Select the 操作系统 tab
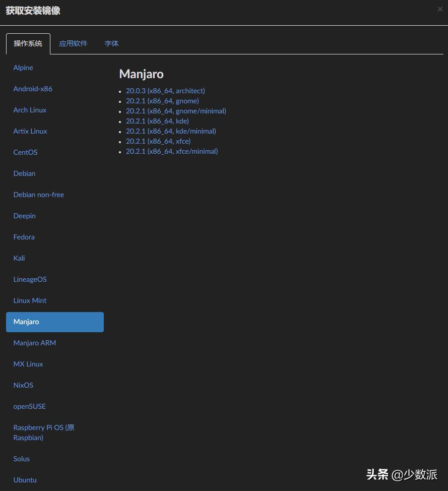448x491 pixels. coord(28,44)
